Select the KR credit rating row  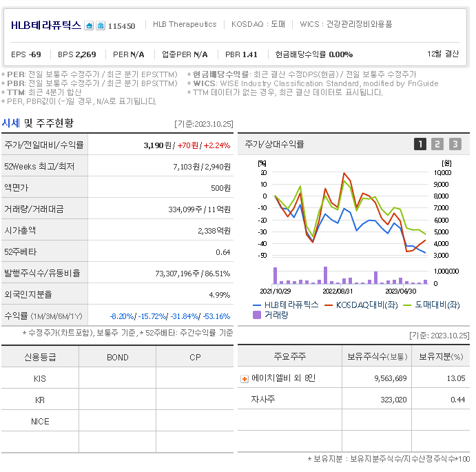tap(118, 400)
